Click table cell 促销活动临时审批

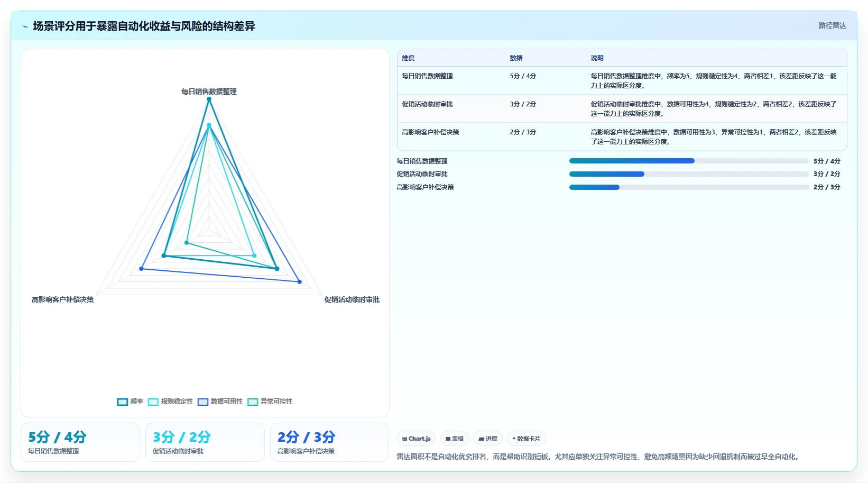coord(427,104)
